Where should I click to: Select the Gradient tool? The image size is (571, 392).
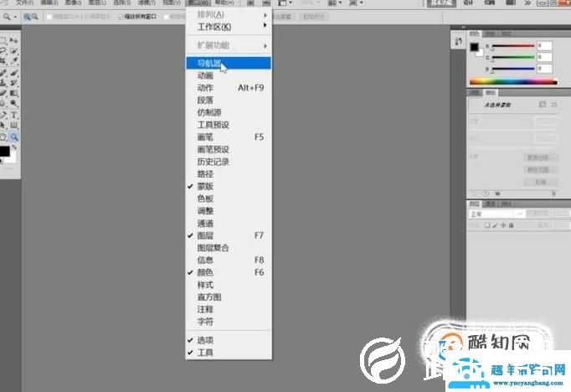tap(14, 93)
